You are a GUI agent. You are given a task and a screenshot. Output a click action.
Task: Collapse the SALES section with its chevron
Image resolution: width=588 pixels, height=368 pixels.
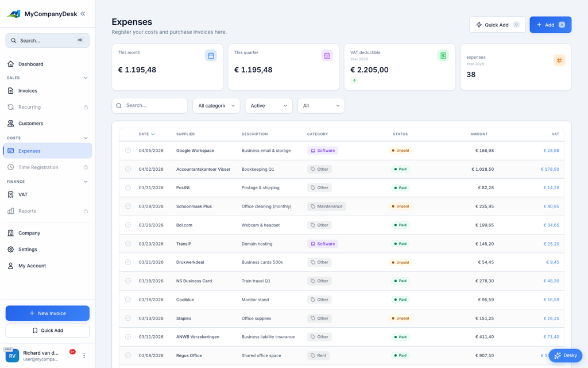(x=86, y=78)
